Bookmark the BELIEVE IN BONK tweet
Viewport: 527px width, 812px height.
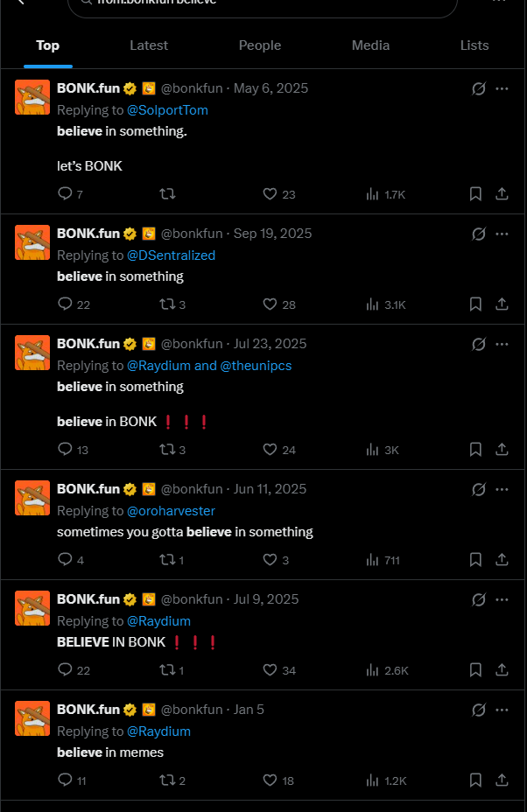[x=475, y=669]
